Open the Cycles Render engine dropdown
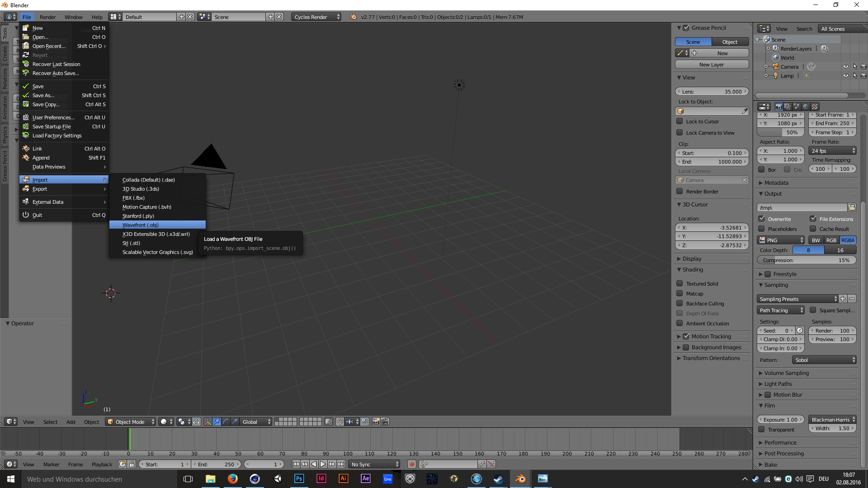 (316, 17)
